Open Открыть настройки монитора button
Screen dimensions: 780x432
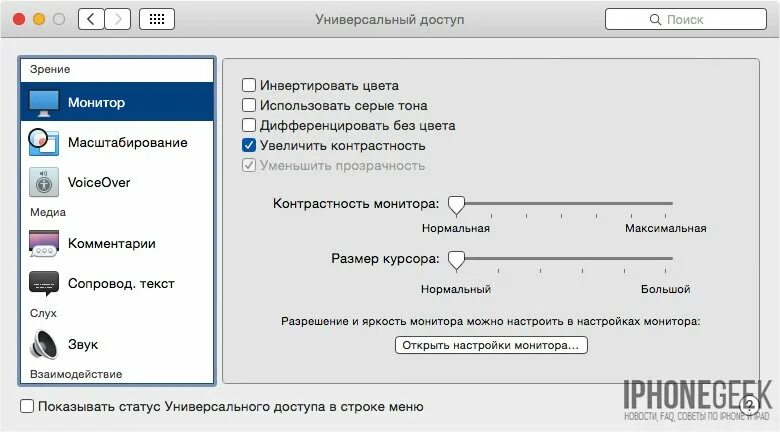pos(491,345)
